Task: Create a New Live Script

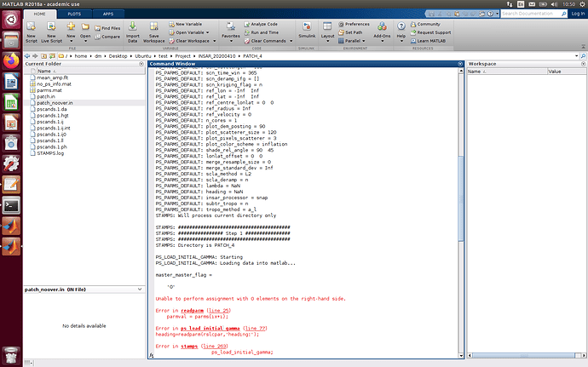Action: (51, 32)
